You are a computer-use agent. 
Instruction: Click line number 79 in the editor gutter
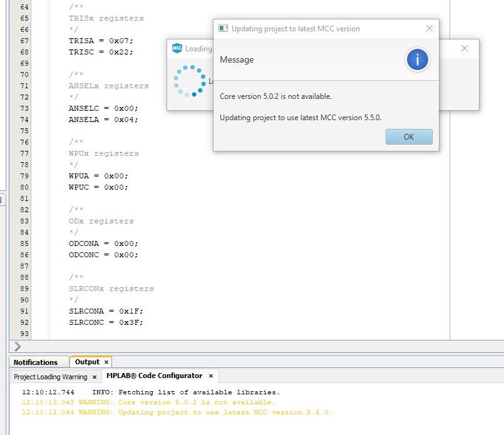pyautogui.click(x=24, y=176)
